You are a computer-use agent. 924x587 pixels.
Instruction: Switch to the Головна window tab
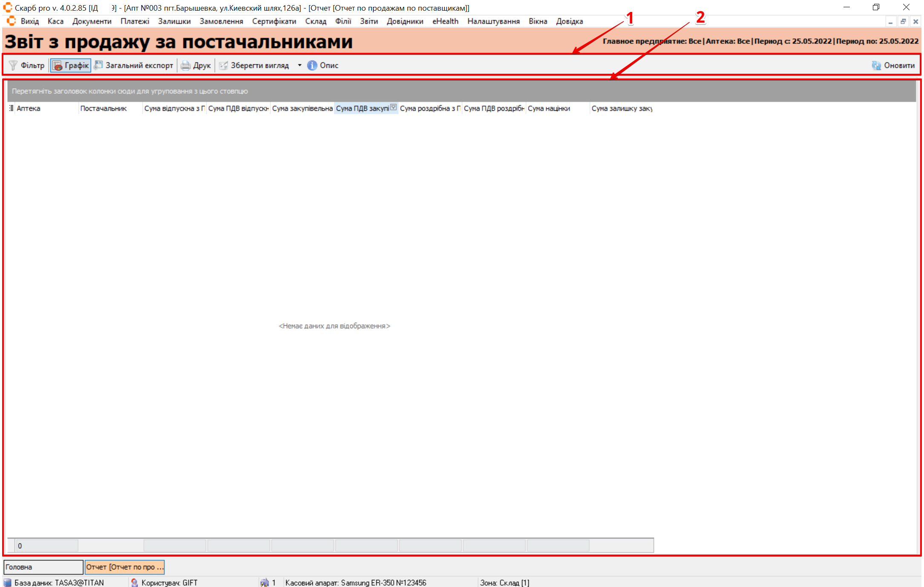pos(43,567)
